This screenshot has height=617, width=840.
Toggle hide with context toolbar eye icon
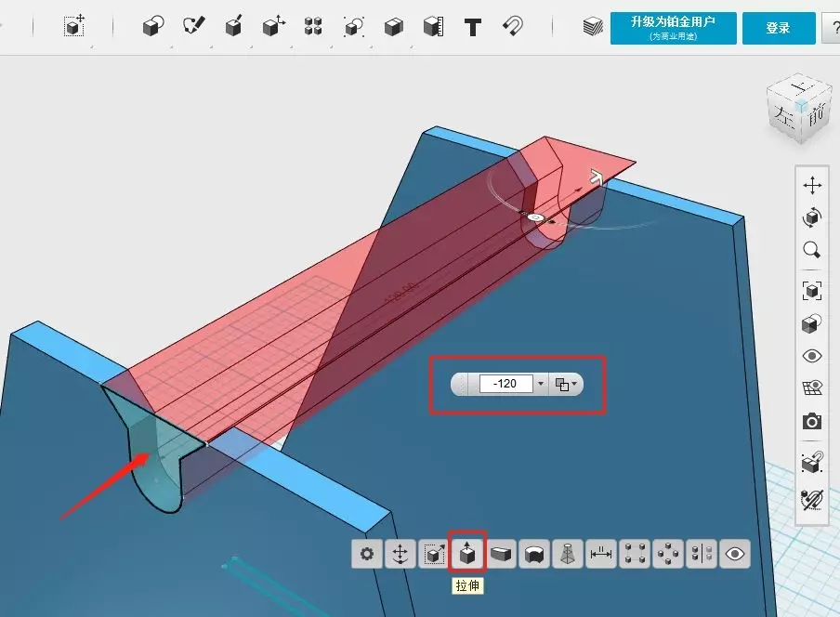click(735, 554)
